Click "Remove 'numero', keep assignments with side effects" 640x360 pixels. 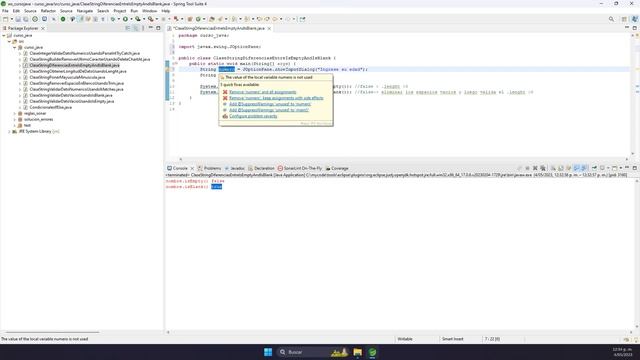276,98
